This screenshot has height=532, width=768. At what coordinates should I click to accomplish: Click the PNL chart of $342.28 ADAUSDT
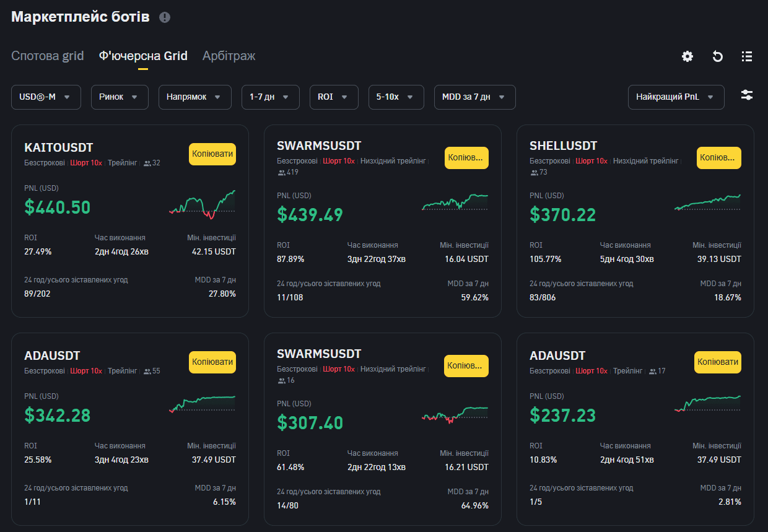click(x=203, y=404)
